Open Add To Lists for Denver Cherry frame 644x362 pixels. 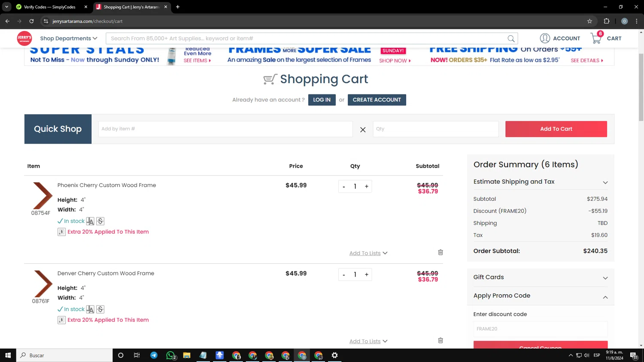(x=368, y=341)
